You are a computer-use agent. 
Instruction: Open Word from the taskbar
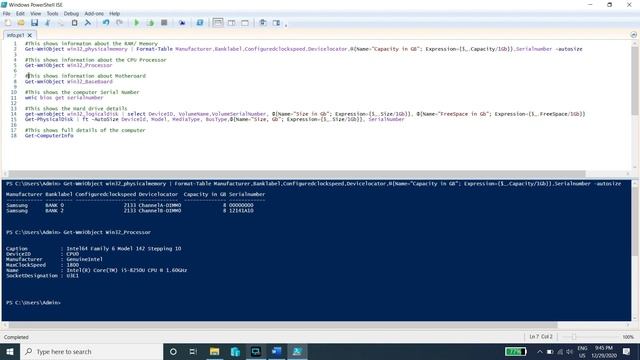tap(276, 351)
